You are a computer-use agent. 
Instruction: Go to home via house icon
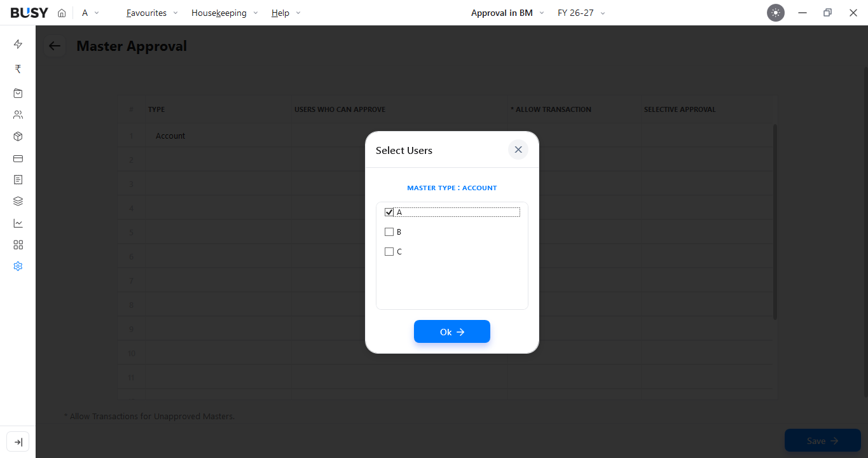62,13
